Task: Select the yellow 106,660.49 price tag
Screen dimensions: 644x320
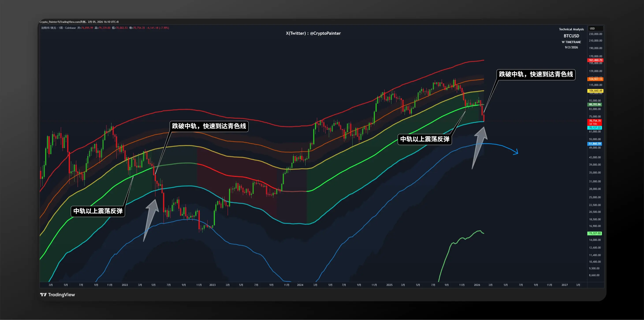Action: (595, 91)
